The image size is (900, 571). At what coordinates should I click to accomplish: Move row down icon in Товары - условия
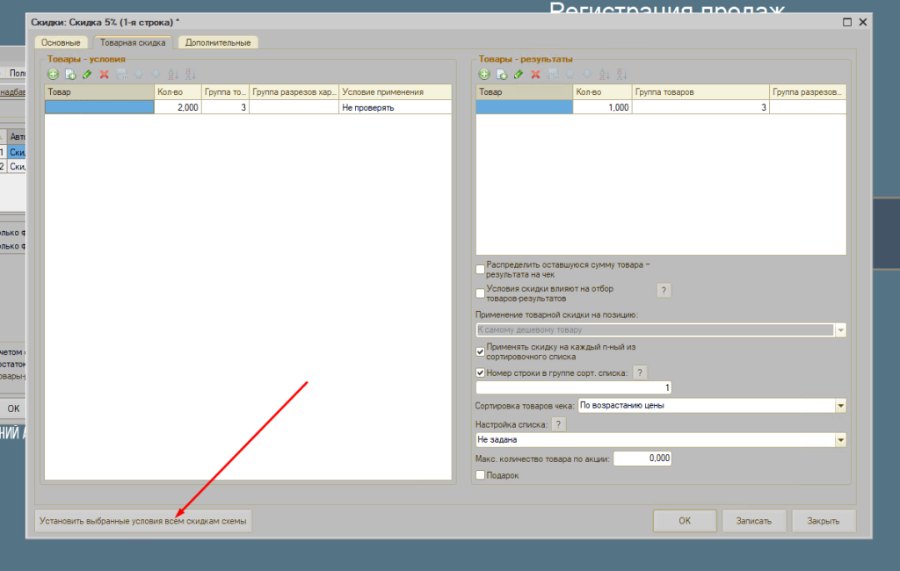156,75
